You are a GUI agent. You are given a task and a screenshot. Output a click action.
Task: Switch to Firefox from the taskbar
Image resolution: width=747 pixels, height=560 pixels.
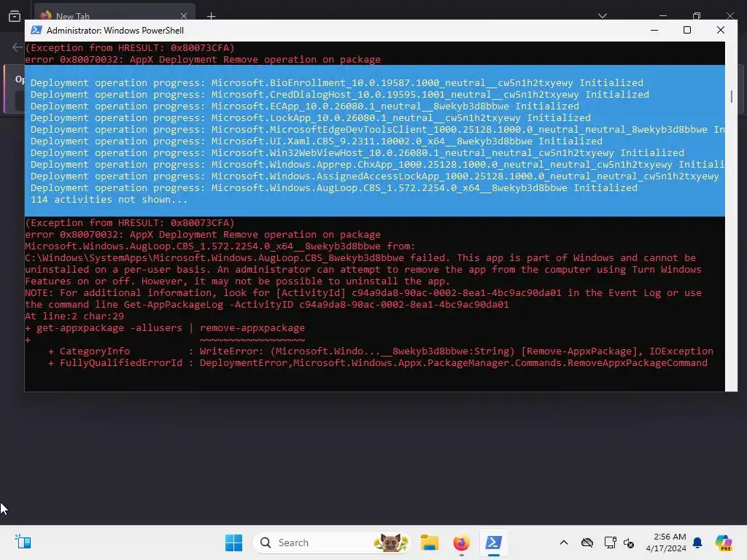click(x=461, y=542)
